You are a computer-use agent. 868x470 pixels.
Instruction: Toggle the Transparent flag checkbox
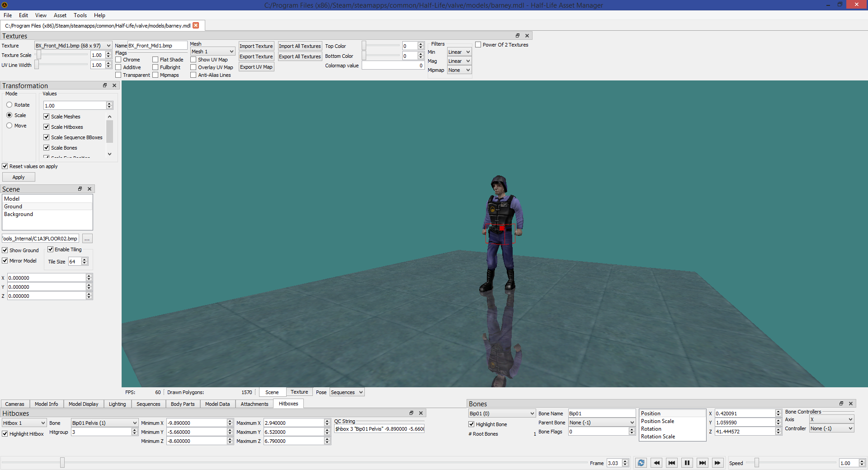click(118, 75)
